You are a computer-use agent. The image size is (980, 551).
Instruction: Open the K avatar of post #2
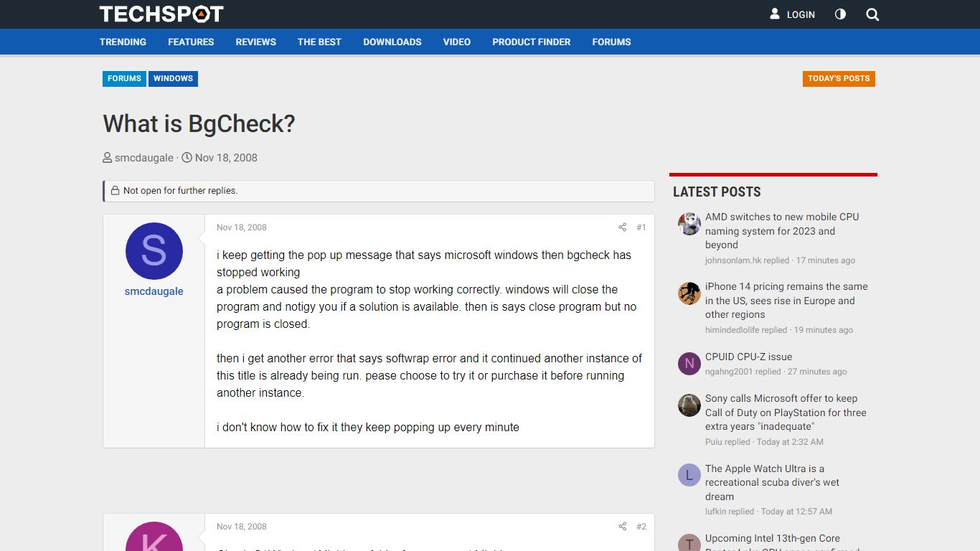(154, 537)
